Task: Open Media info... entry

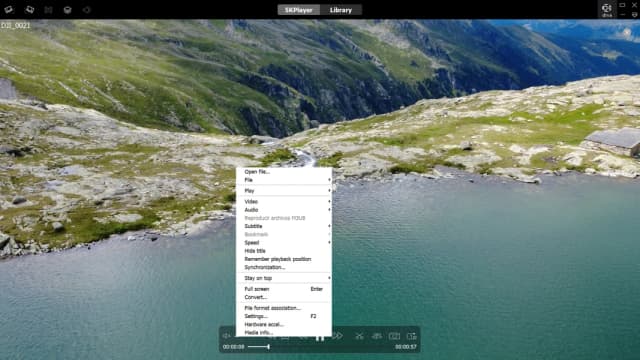Action: 284,332
